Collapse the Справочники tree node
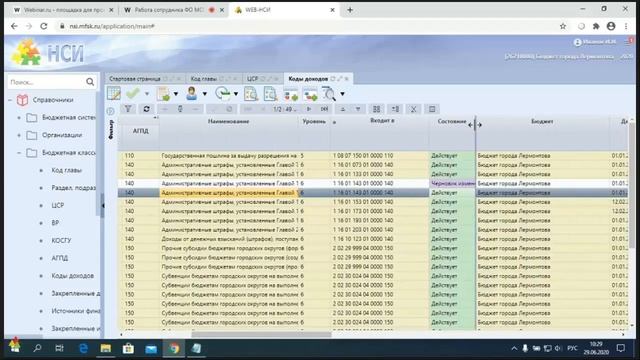 tap(11, 100)
